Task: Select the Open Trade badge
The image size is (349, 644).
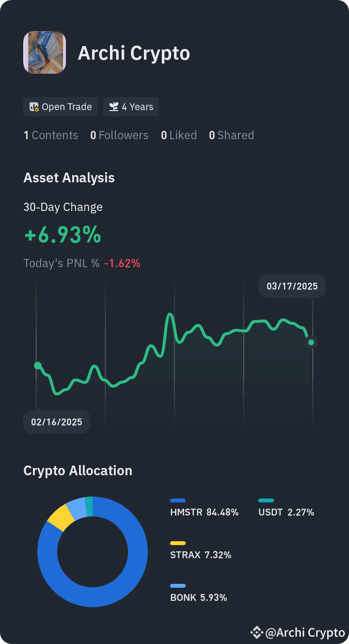Action: tap(61, 107)
